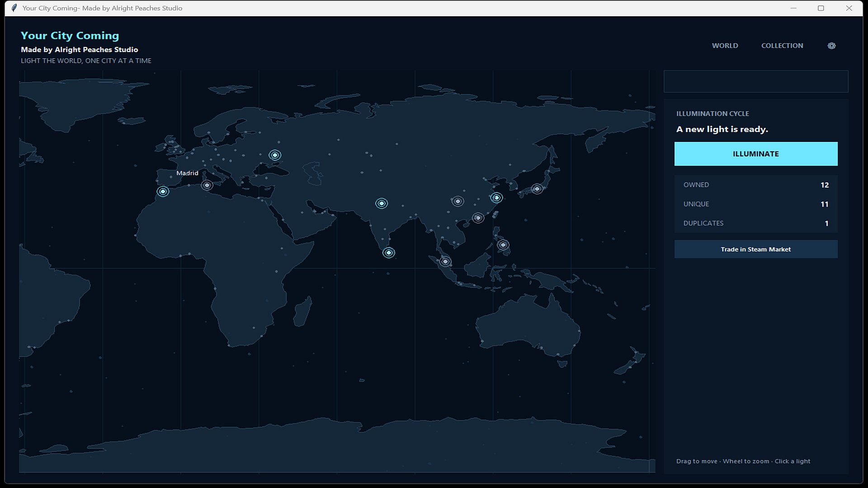Viewport: 868px width, 488px height.
Task: Select the city light marker below Madrid label
Action: [x=207, y=185]
